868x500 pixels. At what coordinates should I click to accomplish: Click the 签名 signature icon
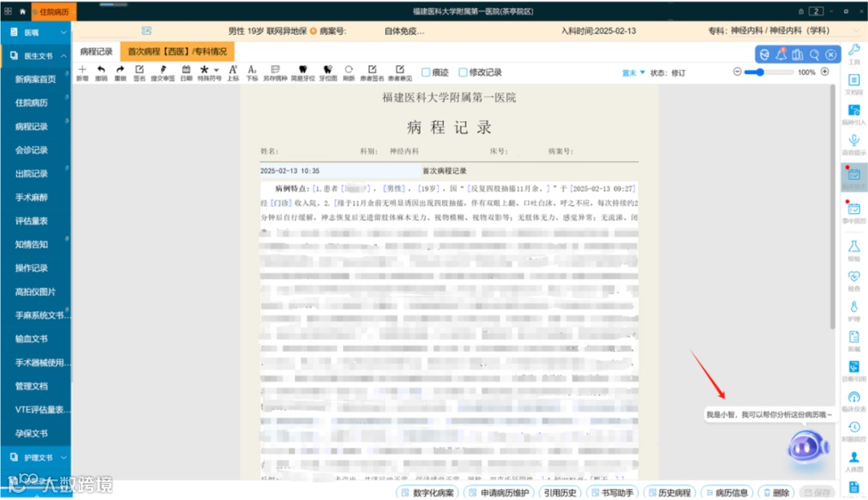(x=140, y=70)
